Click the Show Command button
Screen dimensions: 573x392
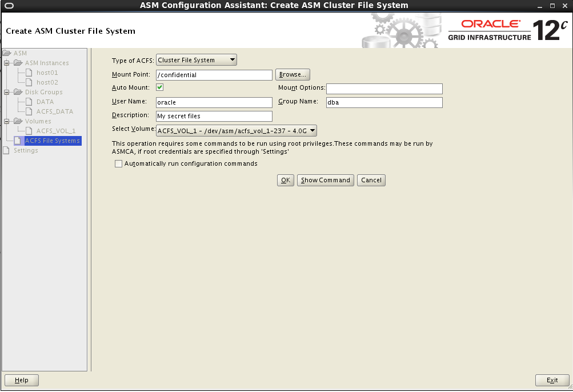pyautogui.click(x=325, y=180)
